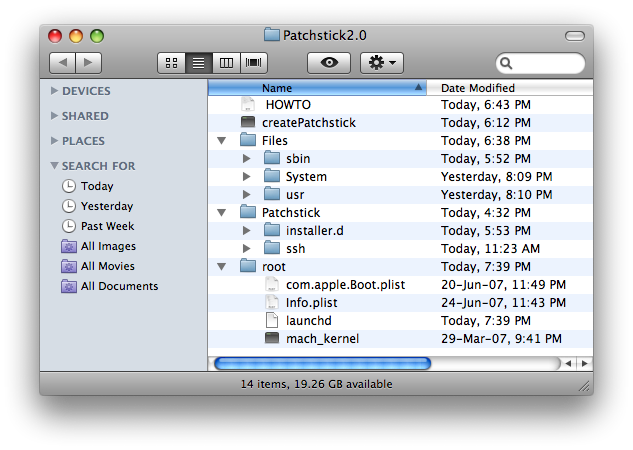Switch to Cover Flow view
Viewport: 633px width, 450px height.
pos(254,63)
